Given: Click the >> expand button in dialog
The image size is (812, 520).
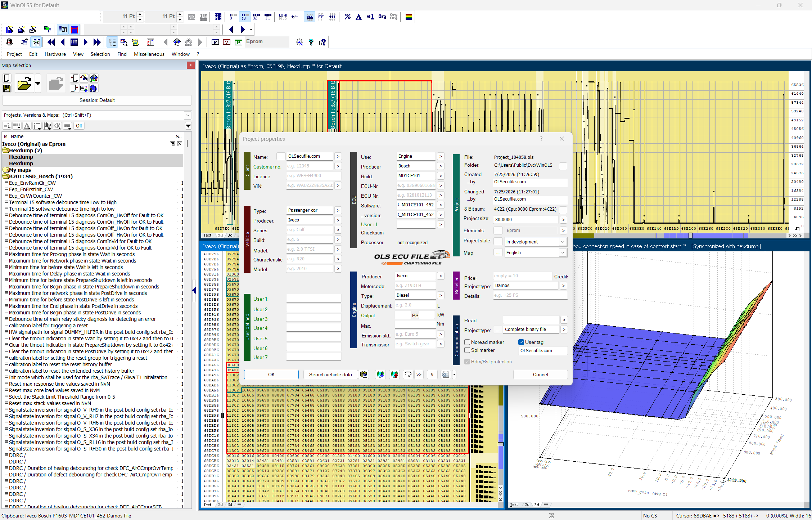Looking at the screenshot, I should (419, 375).
